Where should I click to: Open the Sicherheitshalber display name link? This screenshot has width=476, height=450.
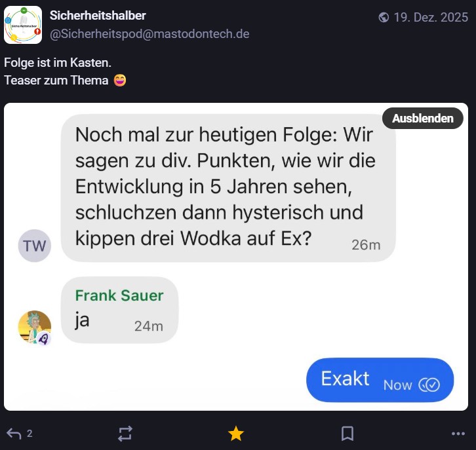pyautogui.click(x=98, y=16)
